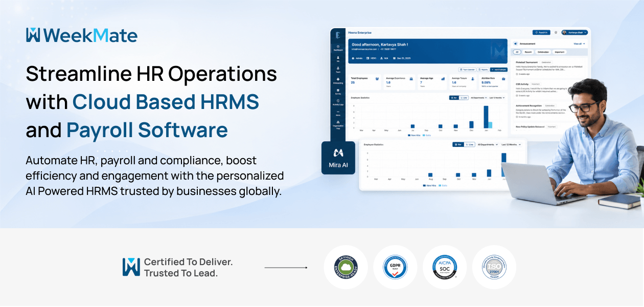This screenshot has width=644, height=307.
Task: Click the Attrition Rate card icon
Action: [x=503, y=79]
